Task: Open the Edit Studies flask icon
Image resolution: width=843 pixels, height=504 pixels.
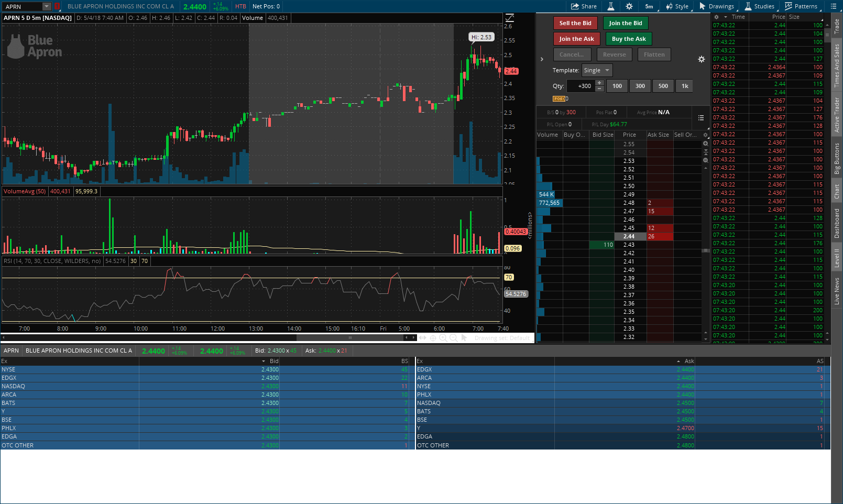Action: tap(611, 6)
